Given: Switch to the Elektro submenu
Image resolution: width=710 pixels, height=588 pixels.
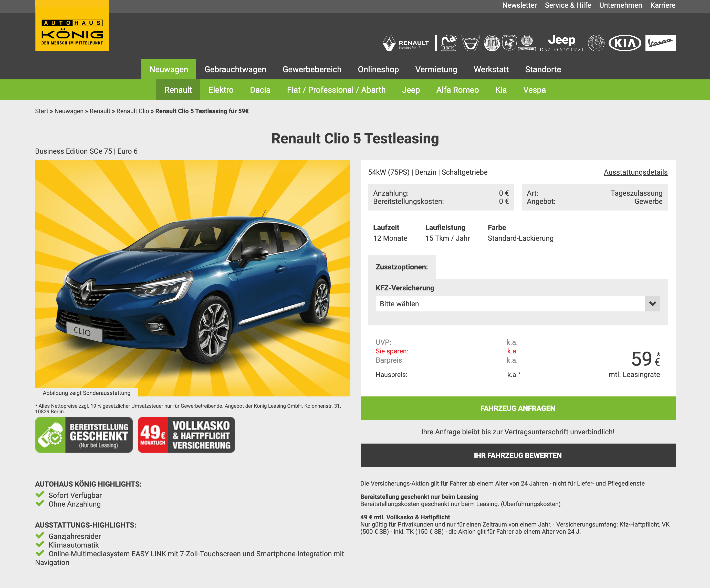Looking at the screenshot, I should tap(221, 90).
